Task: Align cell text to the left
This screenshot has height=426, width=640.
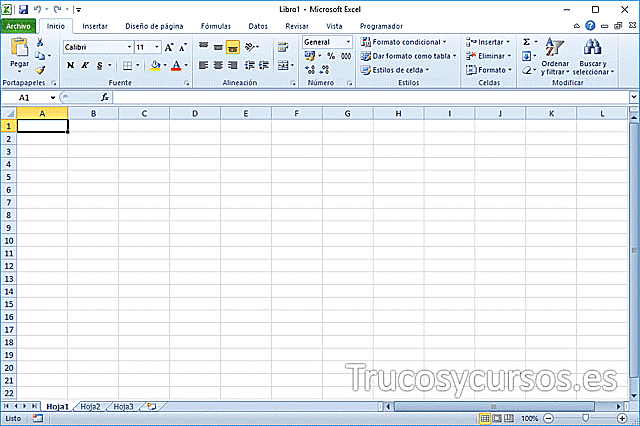Action: click(203, 65)
